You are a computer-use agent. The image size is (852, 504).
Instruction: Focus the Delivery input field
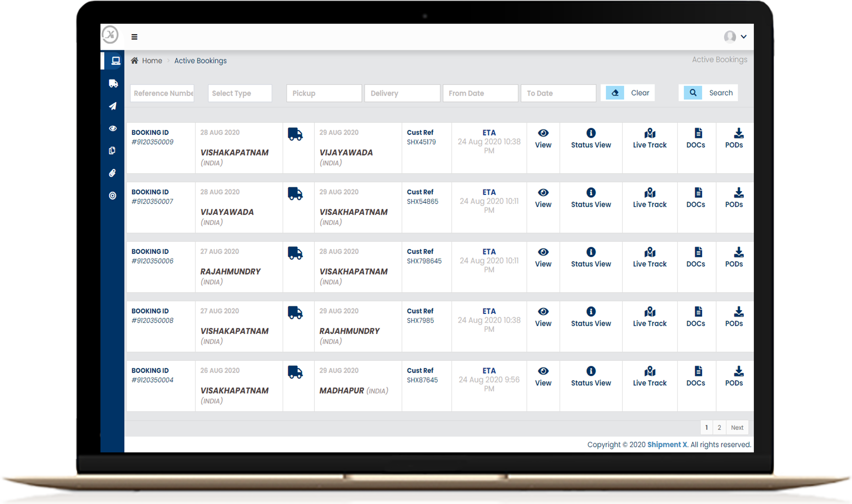coord(402,93)
